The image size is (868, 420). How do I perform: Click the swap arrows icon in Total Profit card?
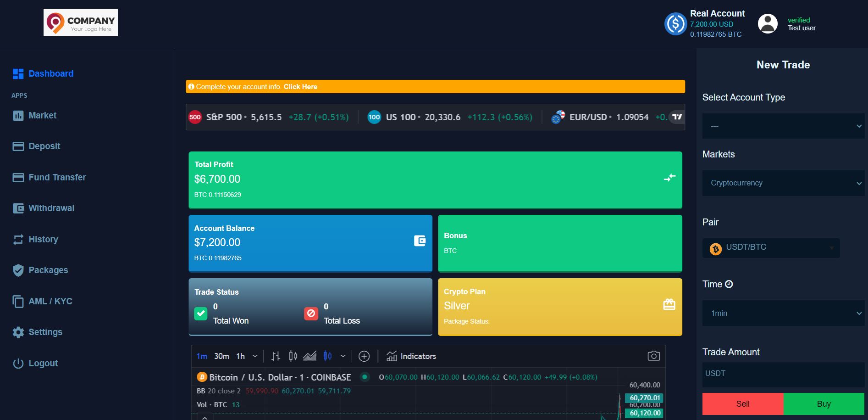click(669, 178)
